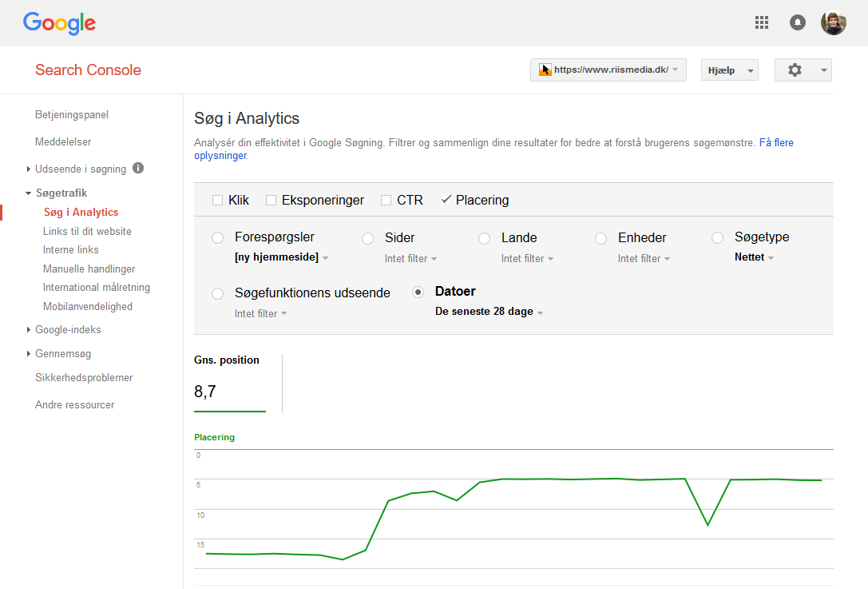Enable the CTR checkbox
Screen dimensions: 868x589
[x=386, y=200]
